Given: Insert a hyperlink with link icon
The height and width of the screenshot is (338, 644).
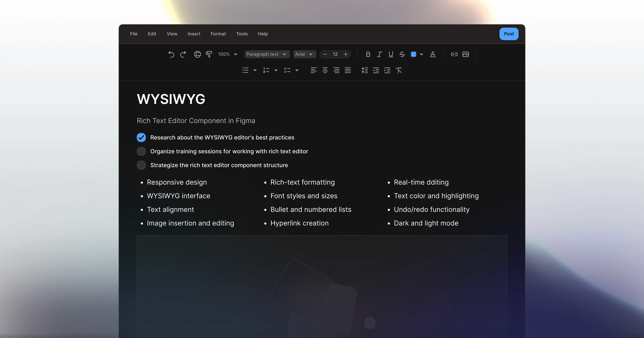Looking at the screenshot, I should coord(454,54).
